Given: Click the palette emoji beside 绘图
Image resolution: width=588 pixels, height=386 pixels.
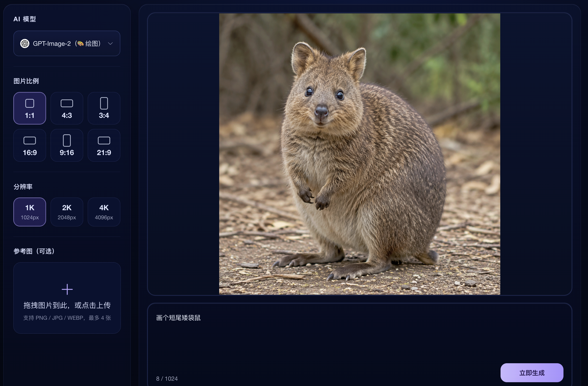Looking at the screenshot, I should pyautogui.click(x=80, y=44).
